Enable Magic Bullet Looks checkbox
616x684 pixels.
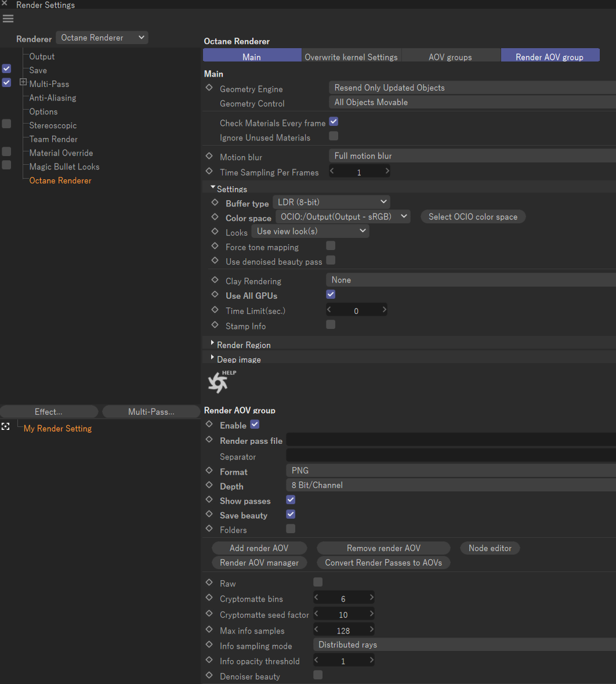[6, 165]
